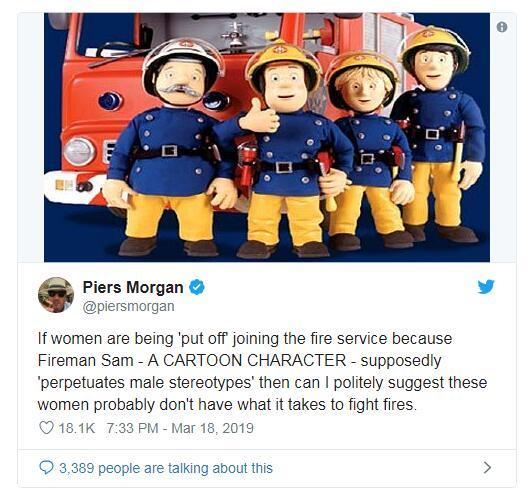Click the 7:33 PM - Mar 18, 2019 timestamp
This screenshot has height=494, width=532.
click(180, 428)
